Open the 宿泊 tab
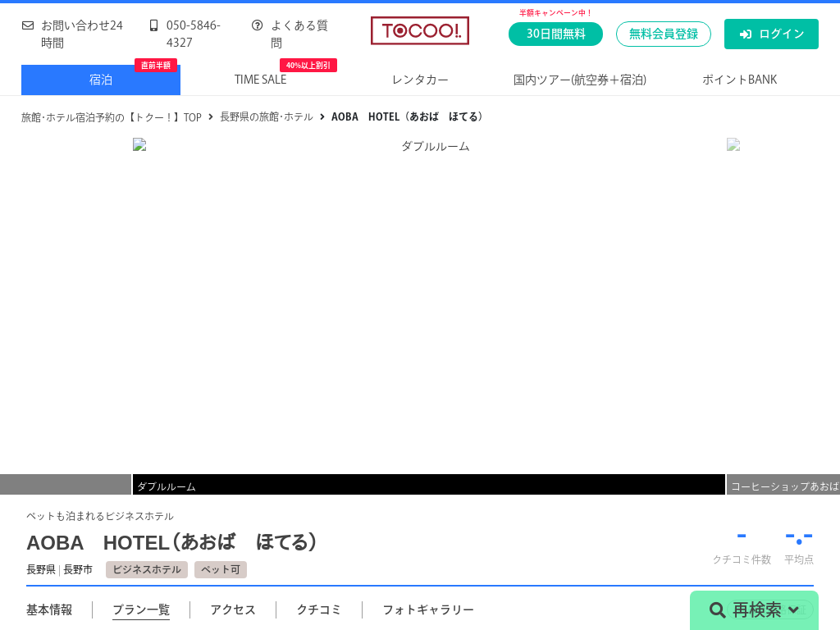The image size is (840, 630). 100,80
